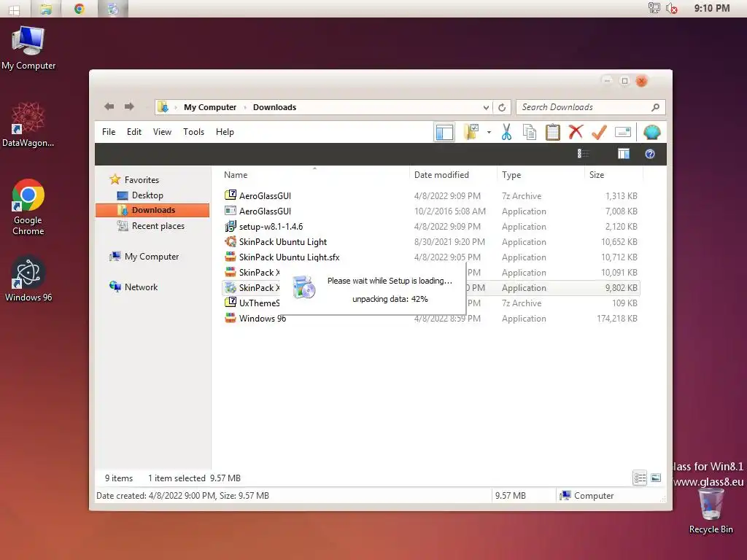Click the search magnifier icon
This screenshot has height=560, width=747.
656,108
